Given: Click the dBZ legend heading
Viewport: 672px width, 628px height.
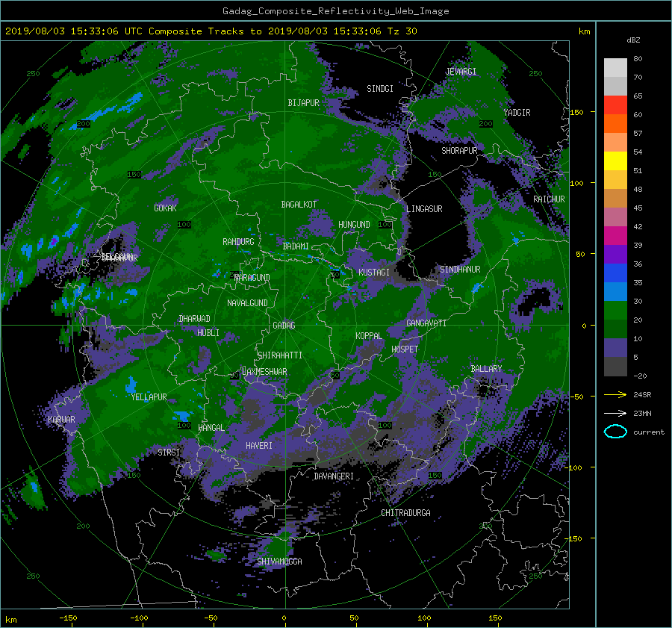Looking at the screenshot, I should tap(633, 40).
